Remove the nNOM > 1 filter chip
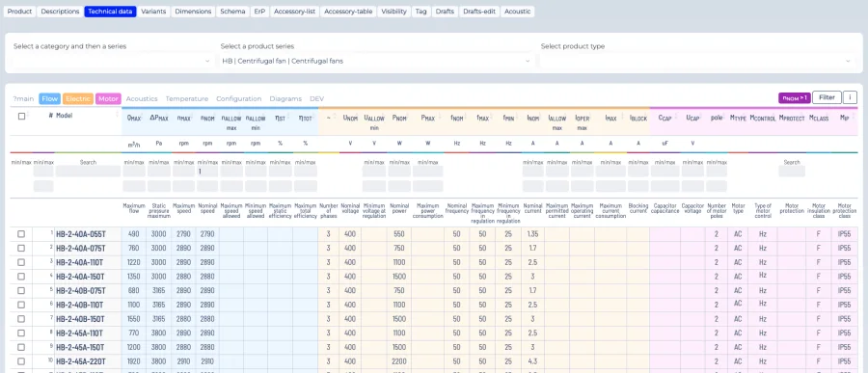Viewport: 868px width, 373px height. click(795, 97)
